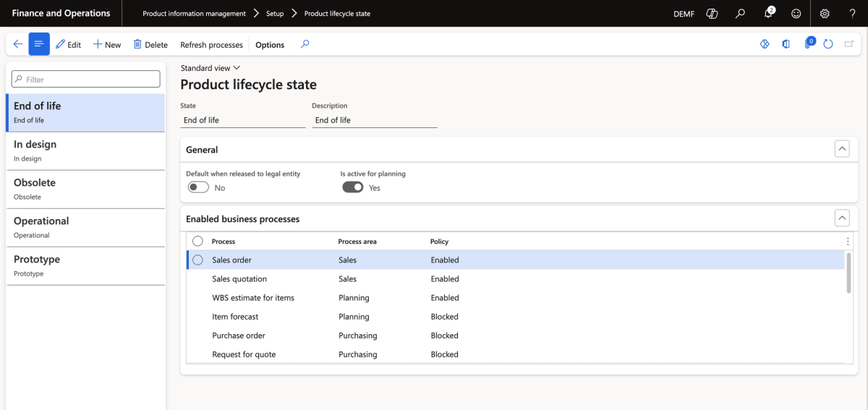This screenshot has width=868, height=410.
Task: Click Request for quote row
Action: pyautogui.click(x=516, y=354)
